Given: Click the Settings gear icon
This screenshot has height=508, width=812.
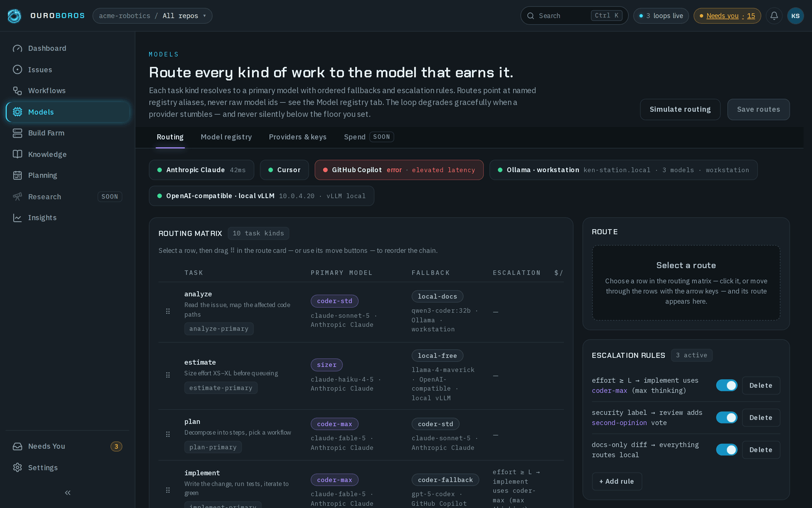Looking at the screenshot, I should (17, 467).
